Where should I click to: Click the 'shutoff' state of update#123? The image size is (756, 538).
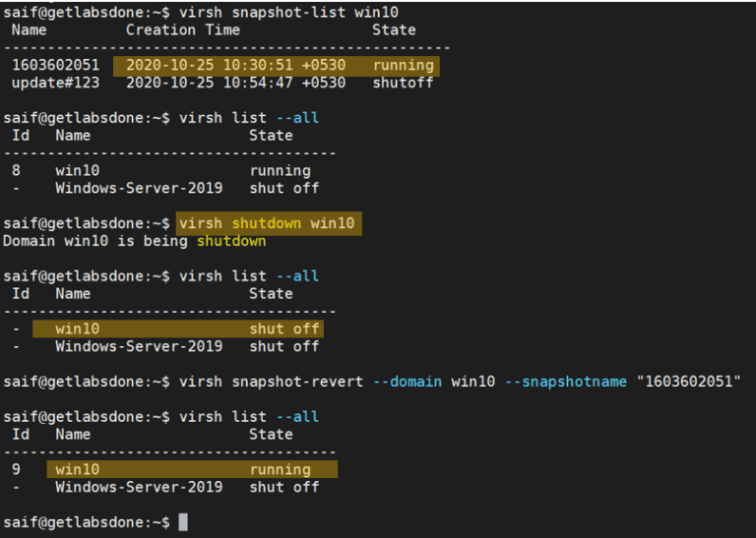click(403, 83)
